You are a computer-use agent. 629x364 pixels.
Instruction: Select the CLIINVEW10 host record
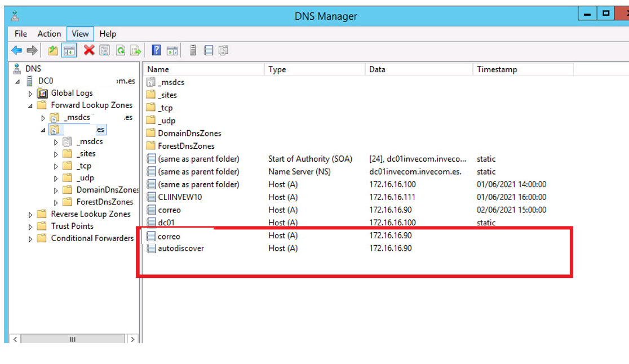point(180,198)
